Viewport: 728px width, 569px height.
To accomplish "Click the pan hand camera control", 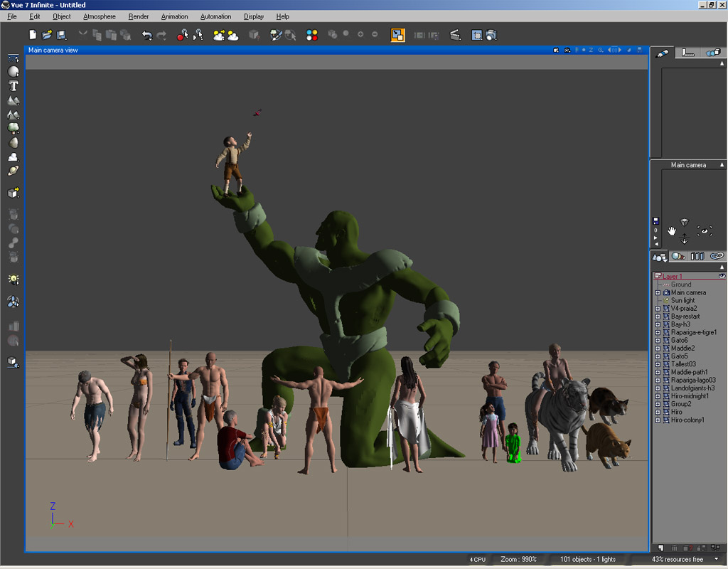I will (672, 231).
